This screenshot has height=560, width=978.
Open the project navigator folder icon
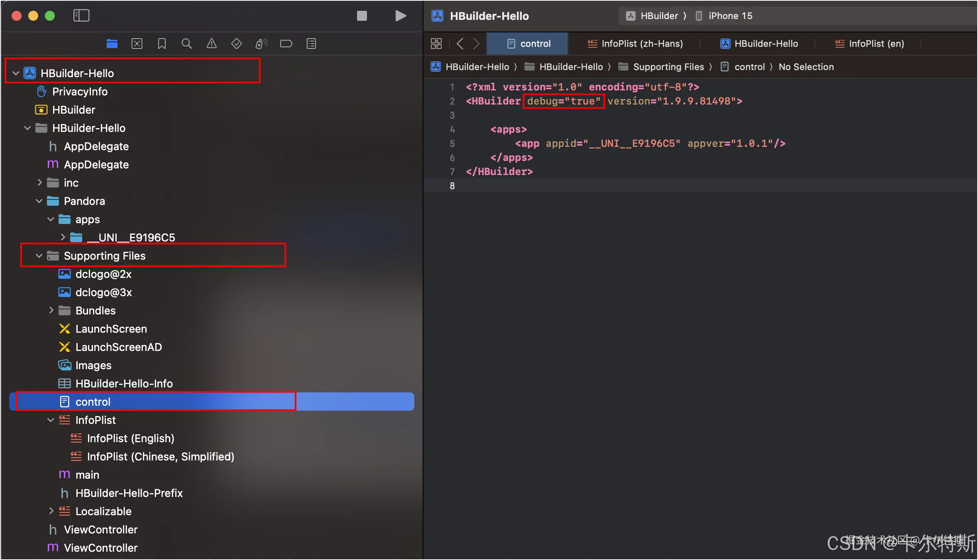[x=112, y=44]
